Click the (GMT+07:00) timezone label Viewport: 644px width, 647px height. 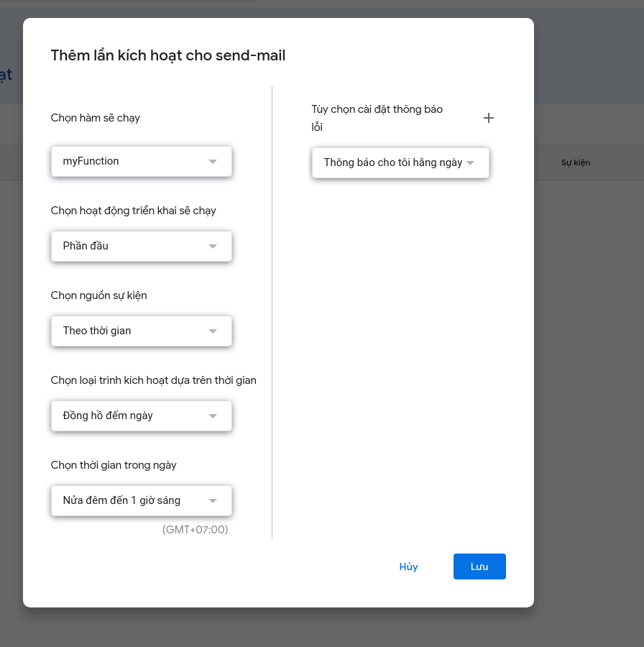tap(195, 530)
